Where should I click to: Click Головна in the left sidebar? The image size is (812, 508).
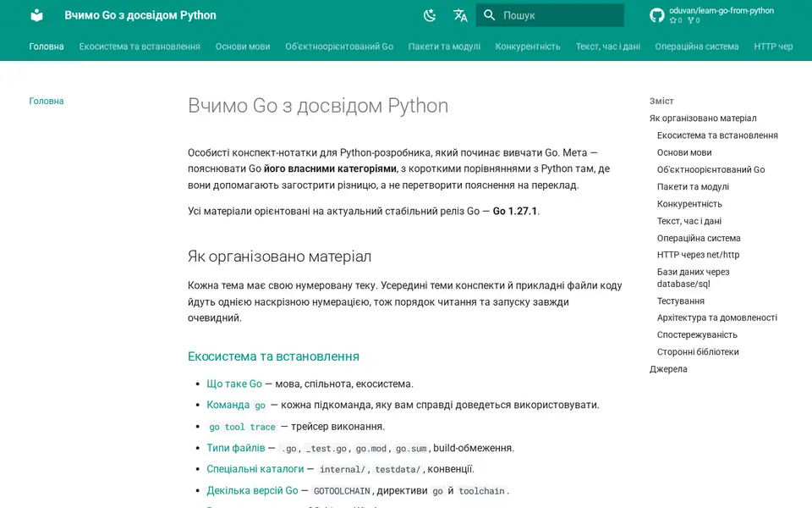pos(46,101)
